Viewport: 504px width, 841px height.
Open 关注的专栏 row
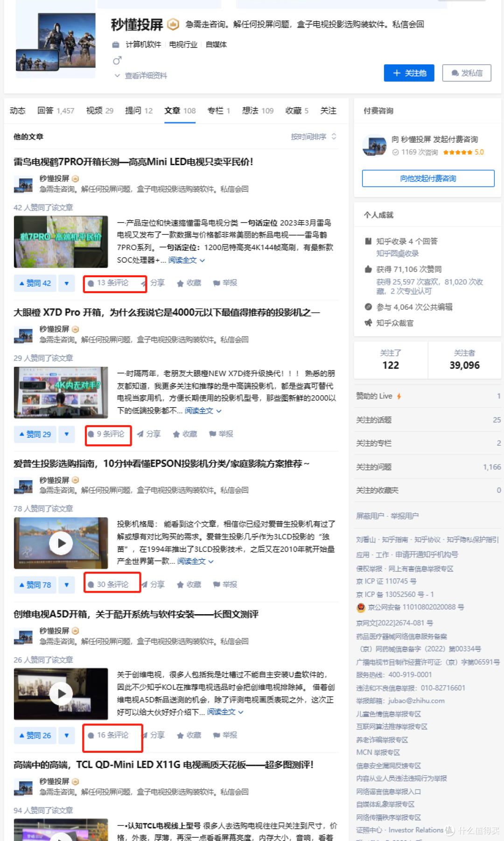(428, 443)
